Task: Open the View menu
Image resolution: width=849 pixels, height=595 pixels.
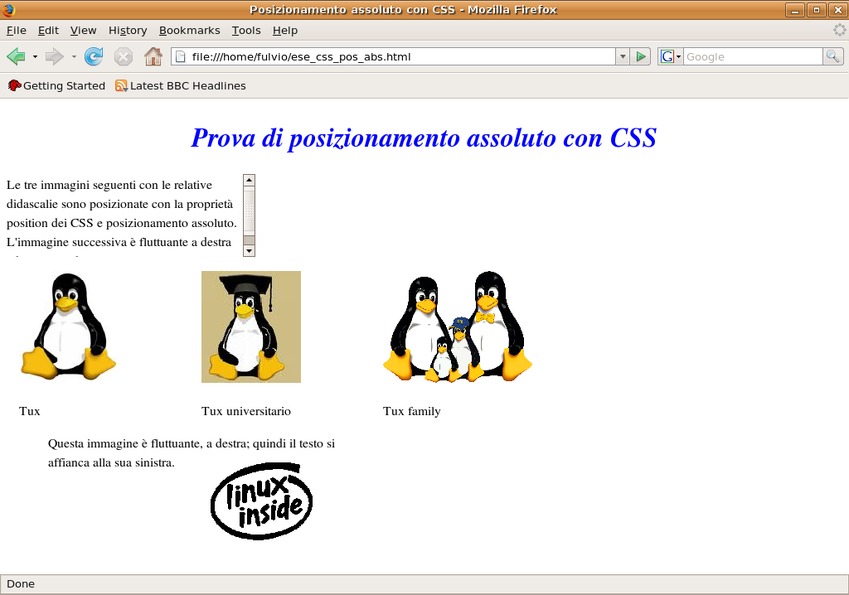Action: click(83, 30)
